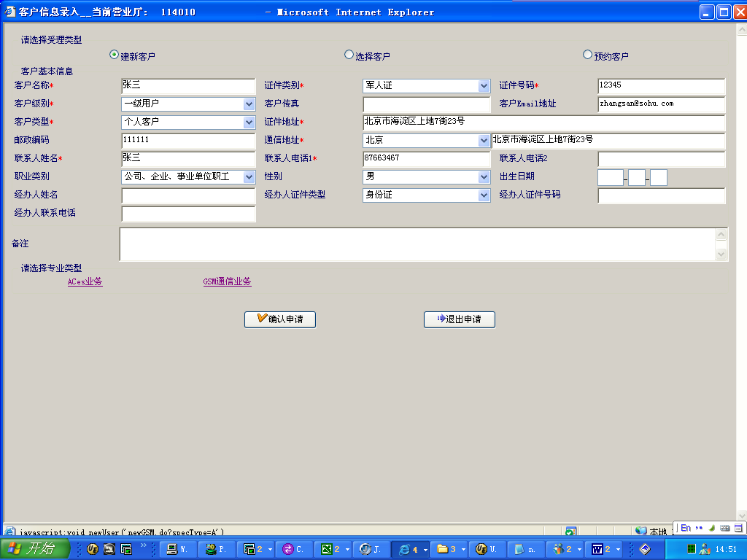
Task: Open the Word taskbar group
Action: [601, 549]
